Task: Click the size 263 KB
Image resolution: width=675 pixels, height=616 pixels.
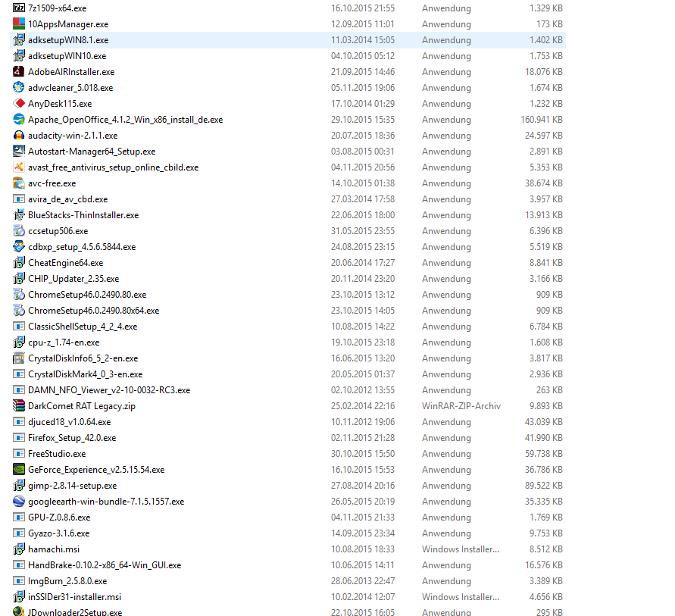Action: (x=549, y=390)
